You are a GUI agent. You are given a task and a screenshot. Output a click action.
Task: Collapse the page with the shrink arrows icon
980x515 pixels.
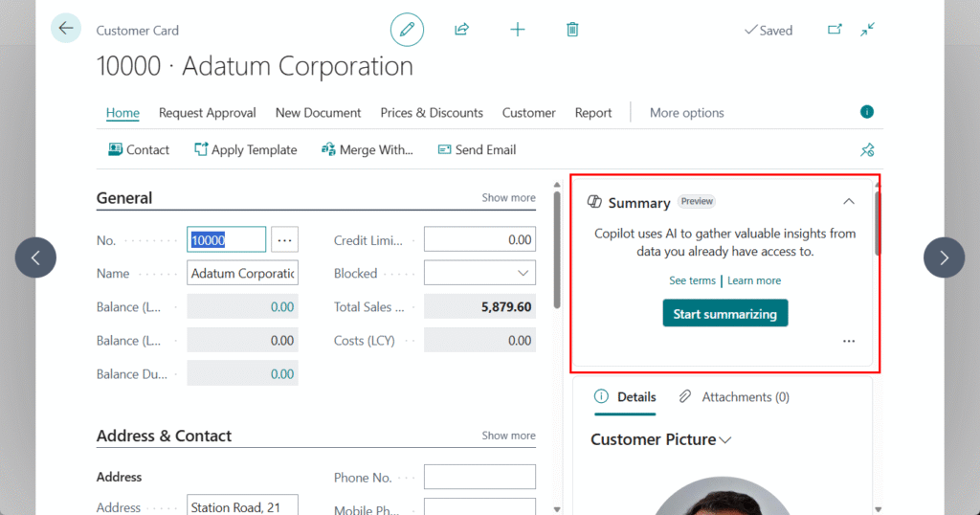pos(867,30)
